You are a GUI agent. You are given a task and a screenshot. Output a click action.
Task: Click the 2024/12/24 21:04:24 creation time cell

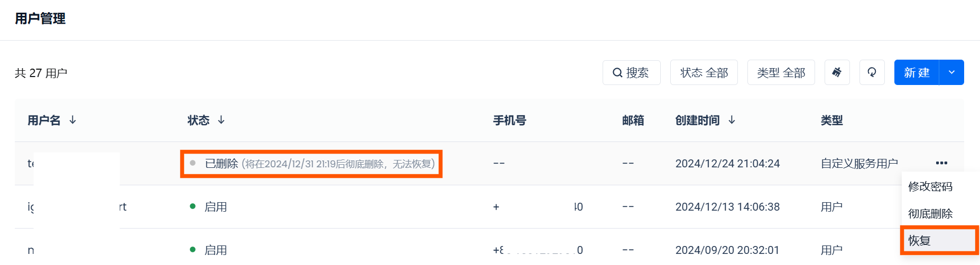click(727, 164)
